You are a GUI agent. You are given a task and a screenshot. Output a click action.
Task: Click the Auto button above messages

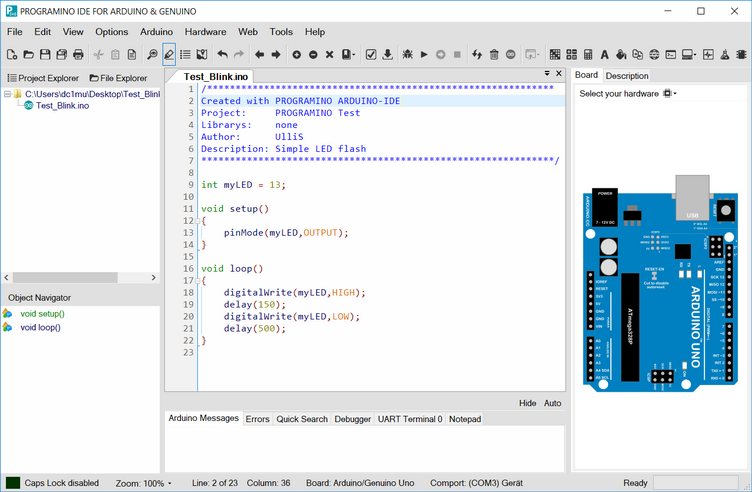tap(552, 403)
